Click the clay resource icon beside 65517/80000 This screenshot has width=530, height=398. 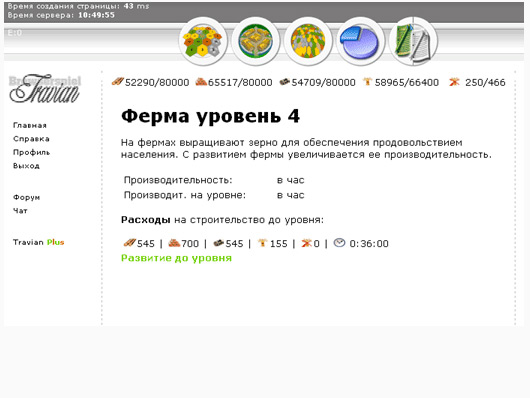201,81
